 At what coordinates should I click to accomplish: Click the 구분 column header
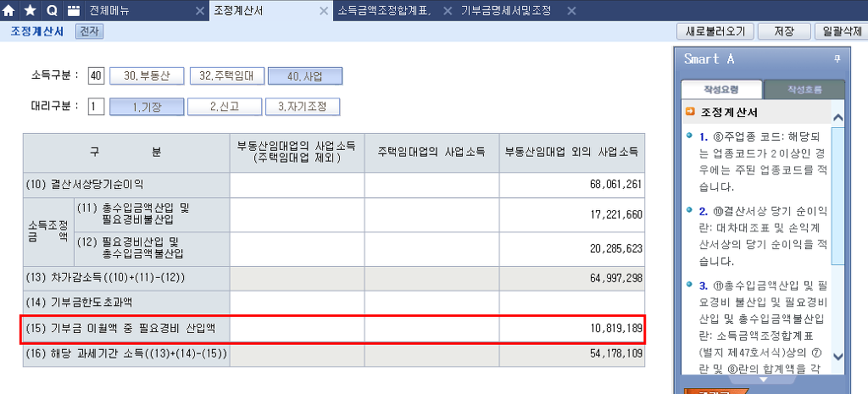(126, 153)
